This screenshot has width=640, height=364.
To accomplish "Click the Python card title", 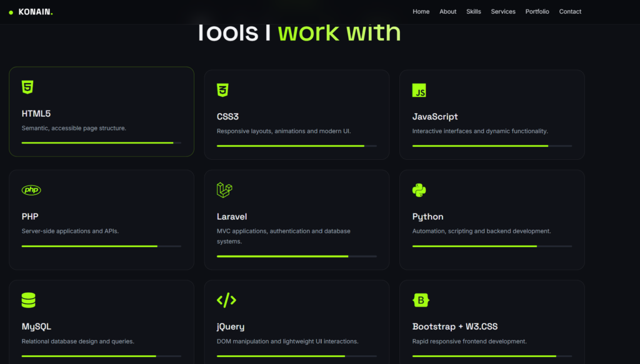I will pos(427,217).
